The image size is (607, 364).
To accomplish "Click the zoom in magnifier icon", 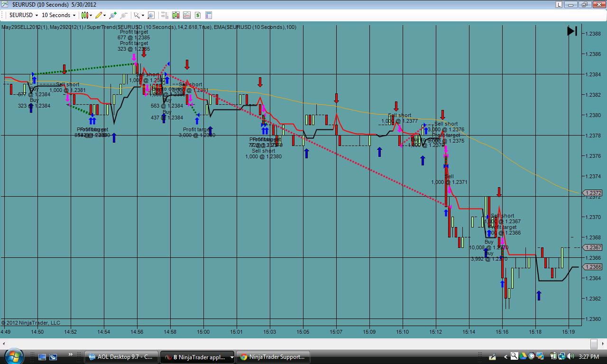I will pos(114,15).
